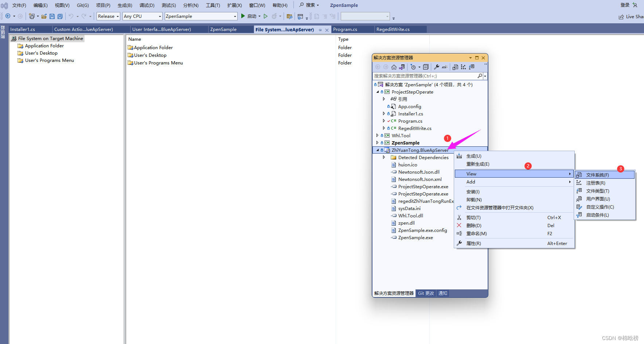Click the 登录 sign-in link

625,5
